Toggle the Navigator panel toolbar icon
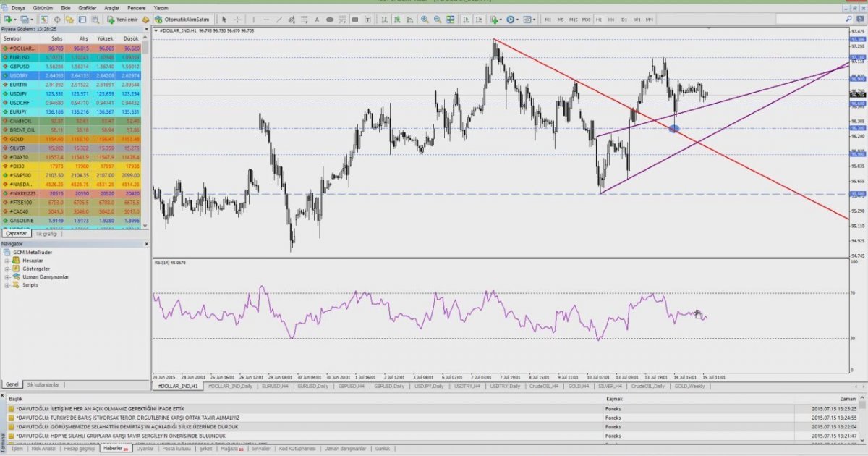Screen dimensions: 868x456 tap(69, 19)
